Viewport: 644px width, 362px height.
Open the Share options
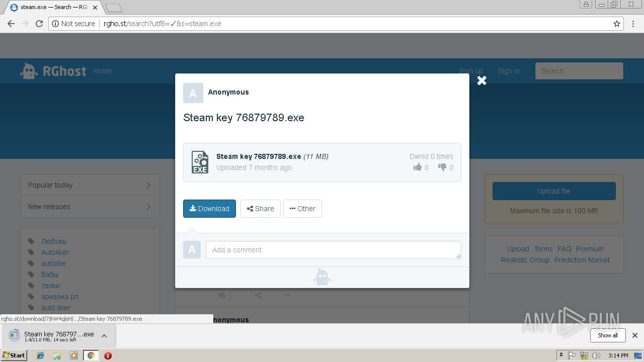(x=260, y=209)
